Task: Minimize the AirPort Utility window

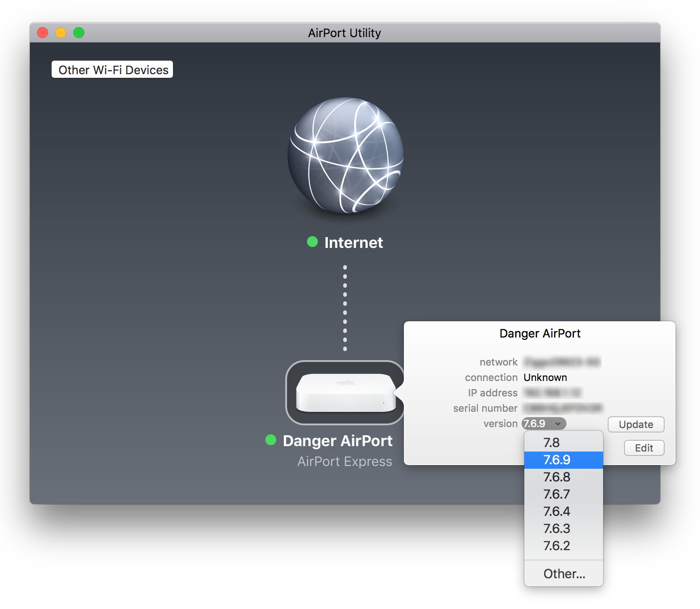Action: tap(61, 33)
